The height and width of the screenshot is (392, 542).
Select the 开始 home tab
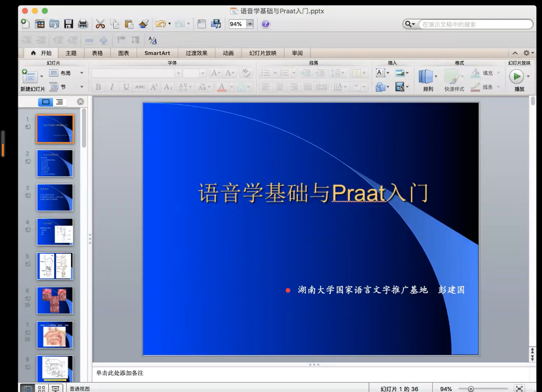click(x=41, y=53)
